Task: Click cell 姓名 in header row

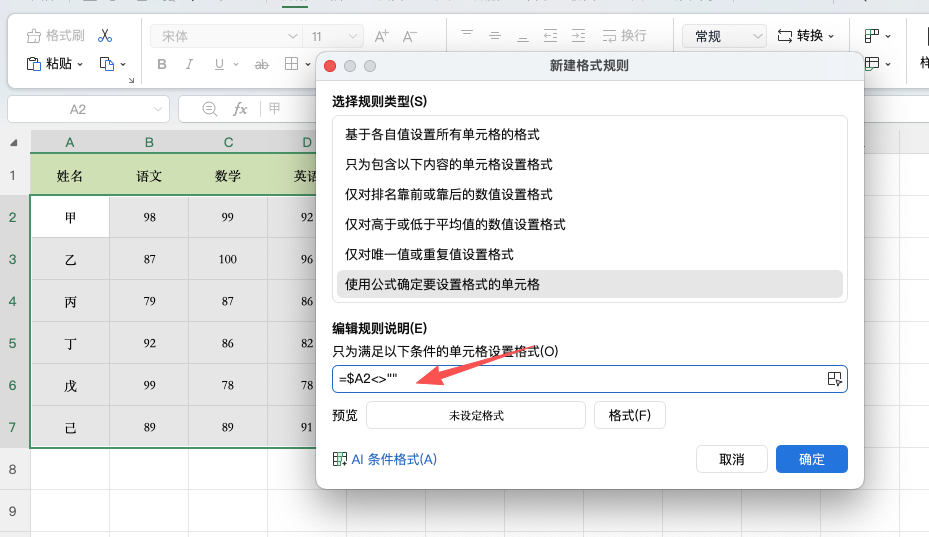Action: coord(70,175)
